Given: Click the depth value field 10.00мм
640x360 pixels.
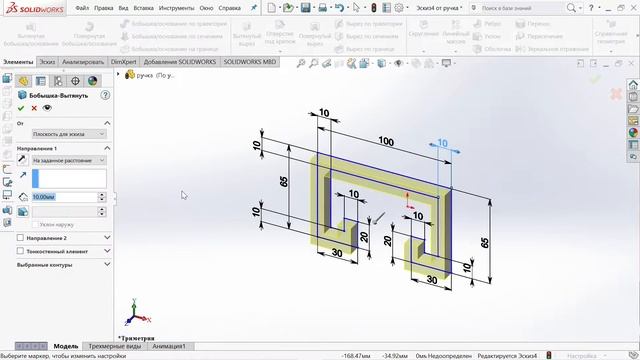Looking at the screenshot, I should (x=64, y=197).
